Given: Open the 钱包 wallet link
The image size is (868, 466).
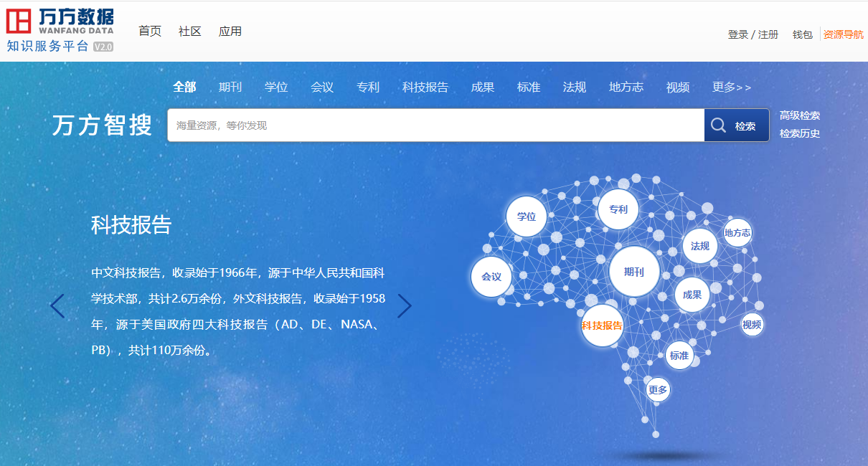Looking at the screenshot, I should point(803,34).
